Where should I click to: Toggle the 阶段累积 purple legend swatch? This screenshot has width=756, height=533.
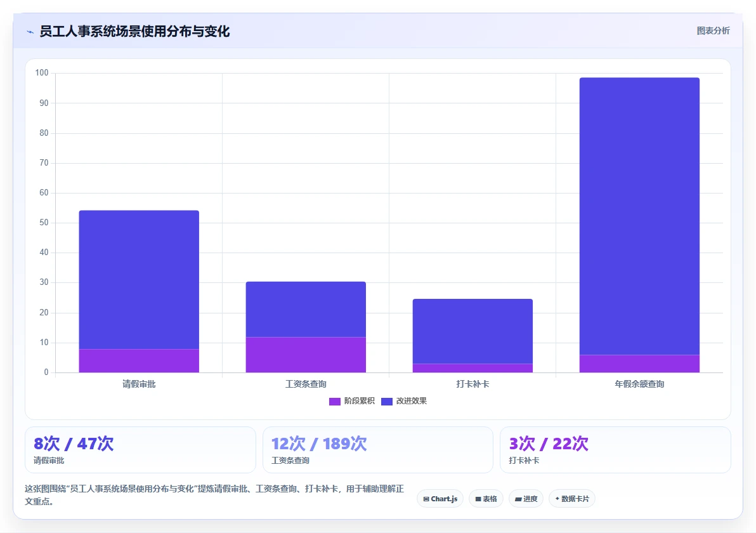click(335, 401)
